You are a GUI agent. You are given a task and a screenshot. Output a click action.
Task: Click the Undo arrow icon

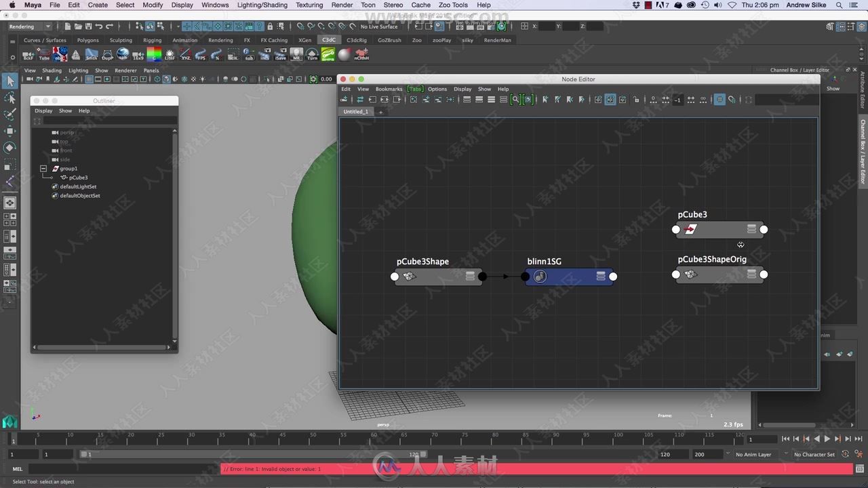click(99, 26)
